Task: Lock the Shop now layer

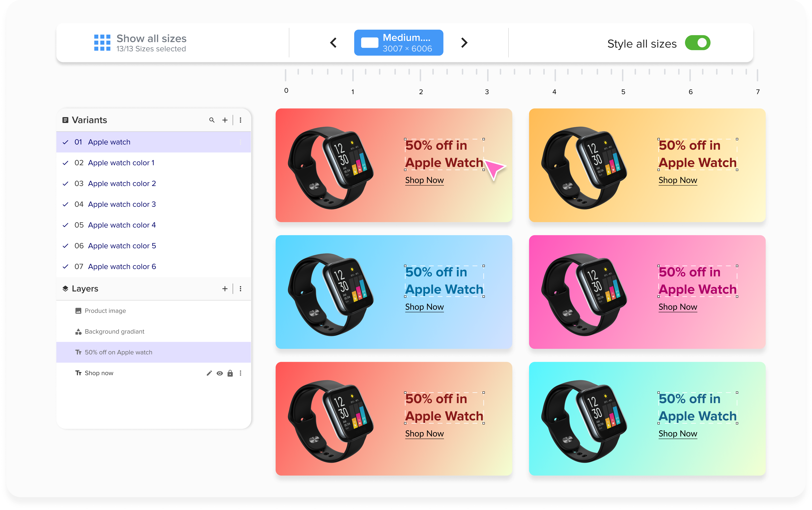Action: [x=230, y=373]
